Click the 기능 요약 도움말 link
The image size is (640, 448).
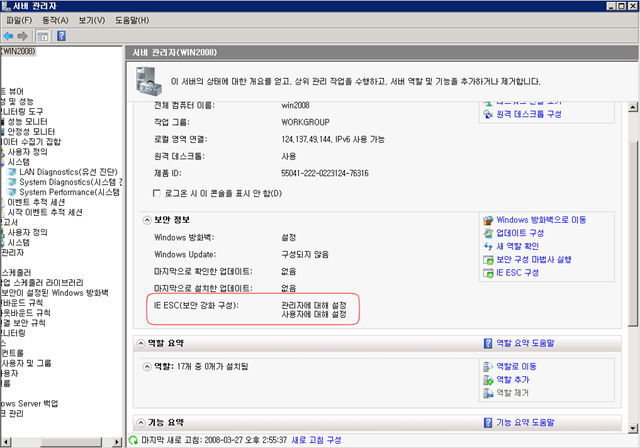(525, 422)
